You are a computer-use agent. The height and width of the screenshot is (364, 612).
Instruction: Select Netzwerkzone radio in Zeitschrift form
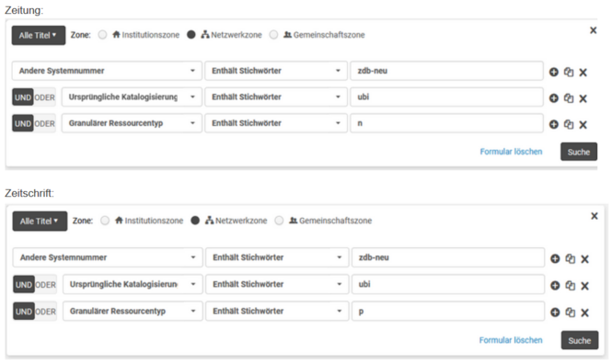195,221
